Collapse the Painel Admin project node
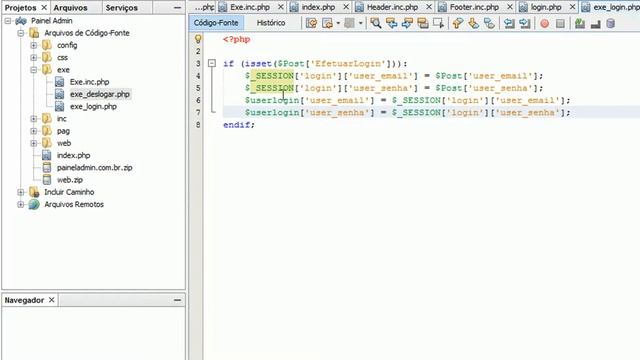The height and width of the screenshot is (360, 640). click(8, 20)
